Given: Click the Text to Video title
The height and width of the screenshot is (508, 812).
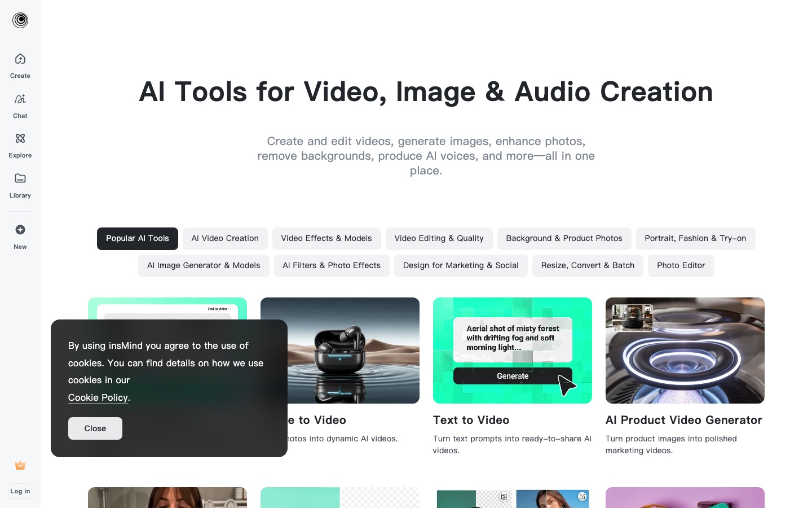Looking at the screenshot, I should coord(471,420).
